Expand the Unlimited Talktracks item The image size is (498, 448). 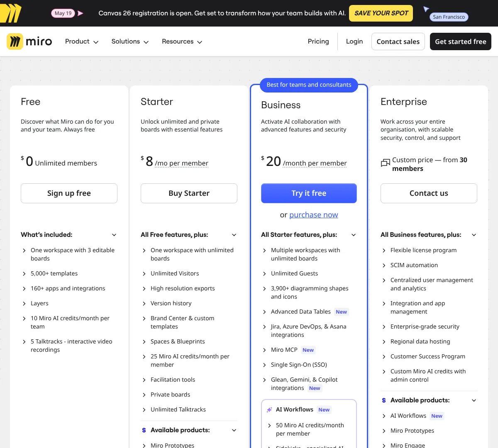(x=189, y=409)
